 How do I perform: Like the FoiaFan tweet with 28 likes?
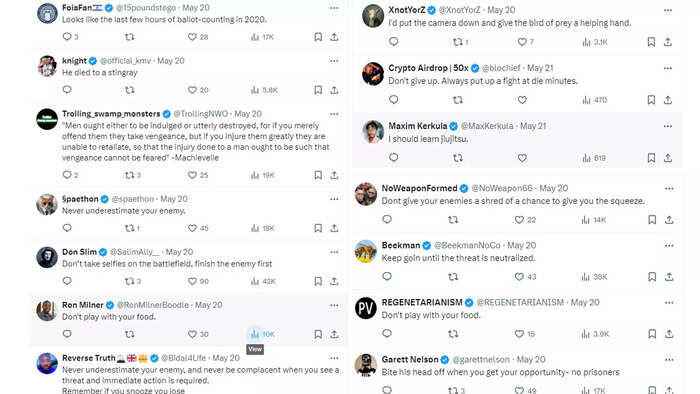click(x=192, y=37)
